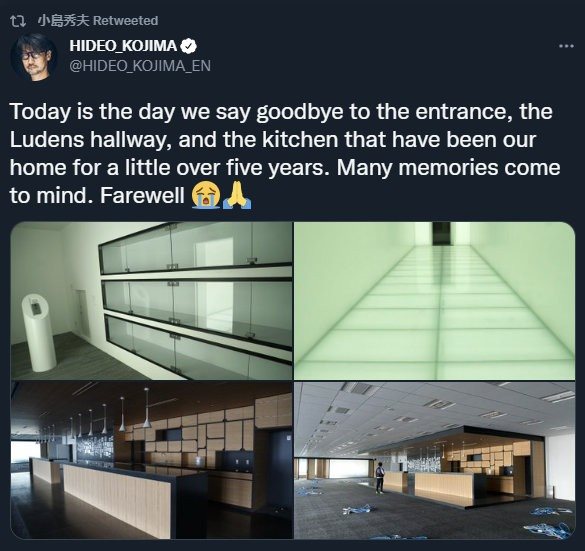
Task: Click the person standing in office photo
Action: click(x=379, y=478)
